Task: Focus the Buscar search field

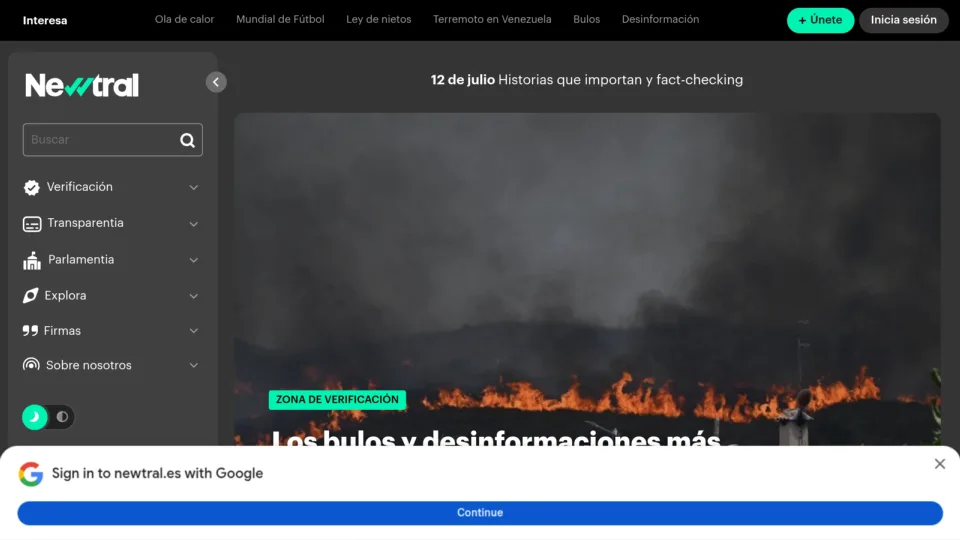Action: [x=113, y=140]
